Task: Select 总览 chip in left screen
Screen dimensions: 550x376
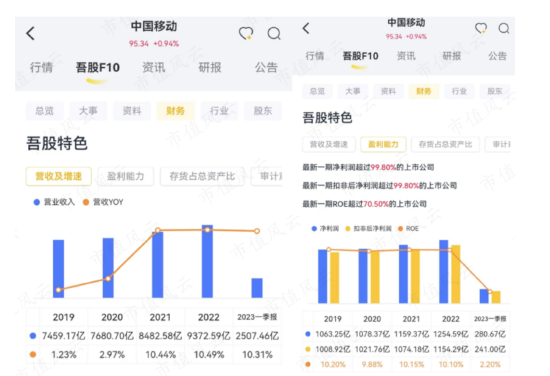Action: click(x=45, y=111)
